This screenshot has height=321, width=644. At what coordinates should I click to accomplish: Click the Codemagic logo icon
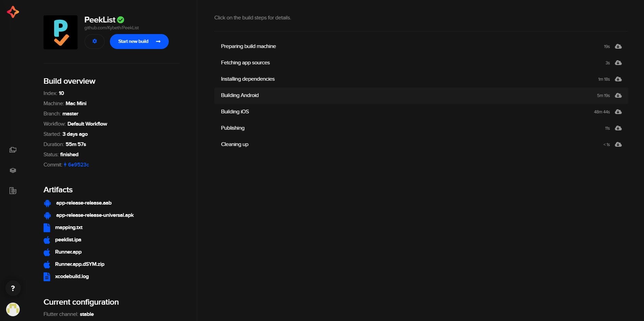pos(13,12)
